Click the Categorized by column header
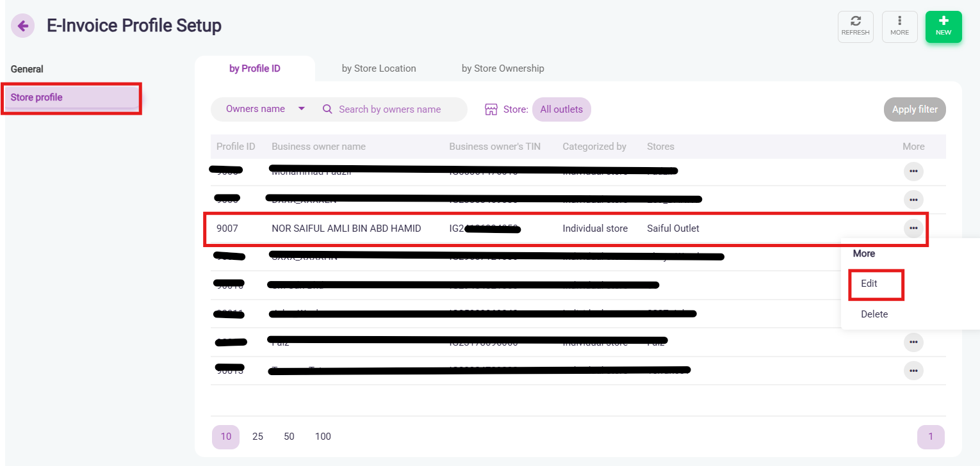 [594, 147]
